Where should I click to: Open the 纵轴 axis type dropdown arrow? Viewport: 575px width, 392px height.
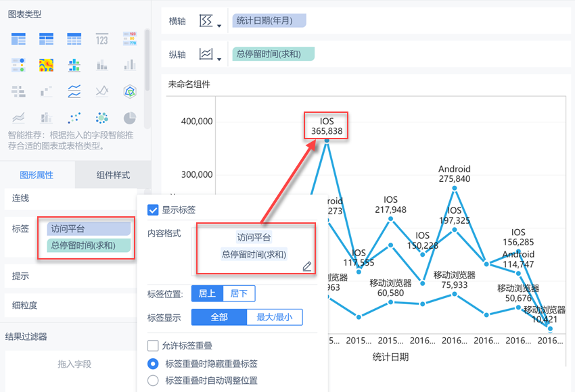tap(219, 59)
